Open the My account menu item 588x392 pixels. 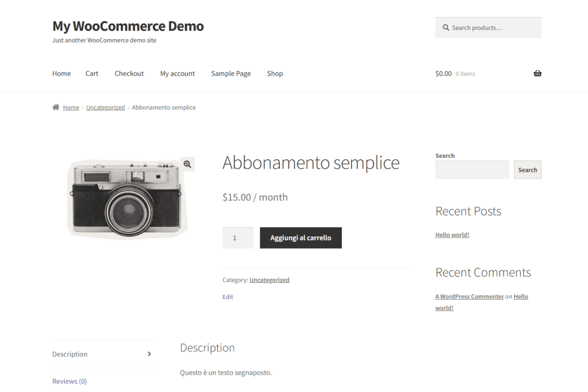(x=177, y=73)
